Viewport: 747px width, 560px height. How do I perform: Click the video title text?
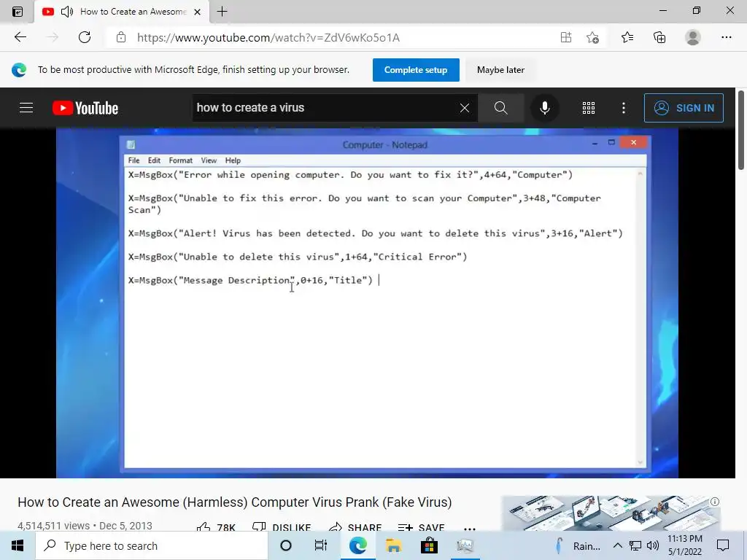click(x=235, y=502)
